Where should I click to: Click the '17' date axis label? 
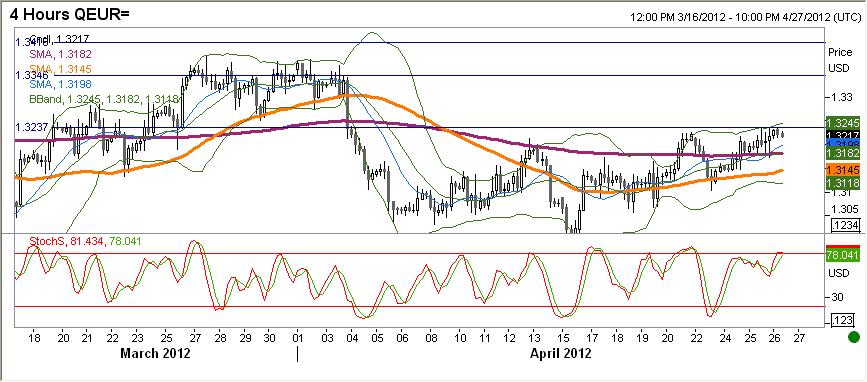pyautogui.click(x=593, y=337)
